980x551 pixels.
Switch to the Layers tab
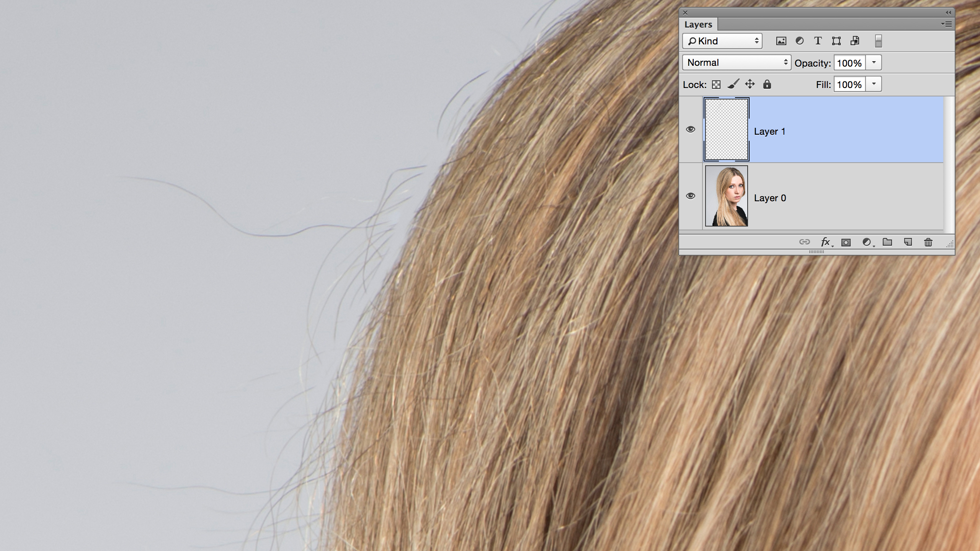(698, 24)
